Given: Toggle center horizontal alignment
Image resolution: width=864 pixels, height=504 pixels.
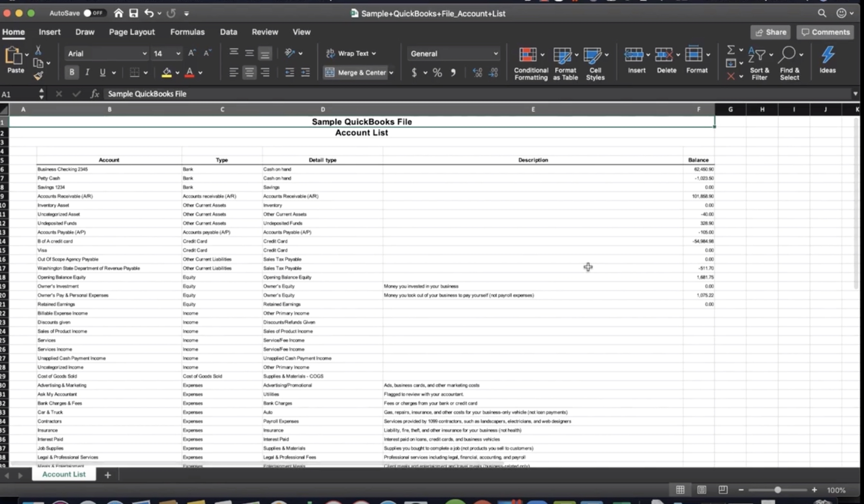Looking at the screenshot, I should pos(249,72).
